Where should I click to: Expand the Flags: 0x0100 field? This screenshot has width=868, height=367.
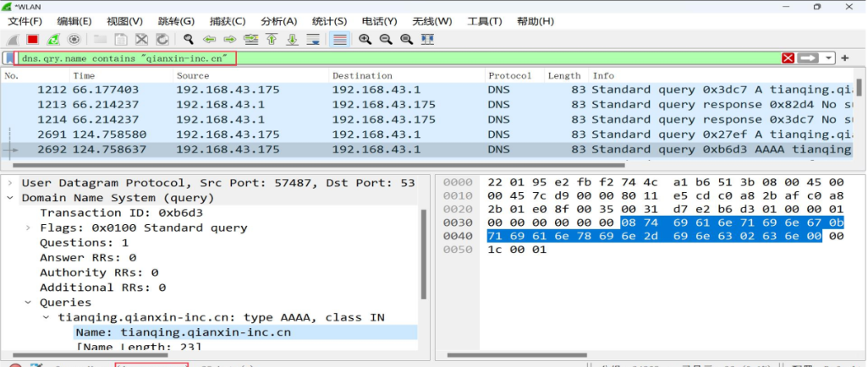(28, 227)
